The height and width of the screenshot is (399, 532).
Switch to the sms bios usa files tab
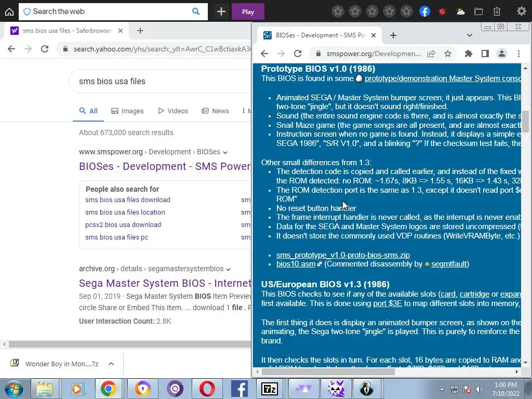[67, 31]
